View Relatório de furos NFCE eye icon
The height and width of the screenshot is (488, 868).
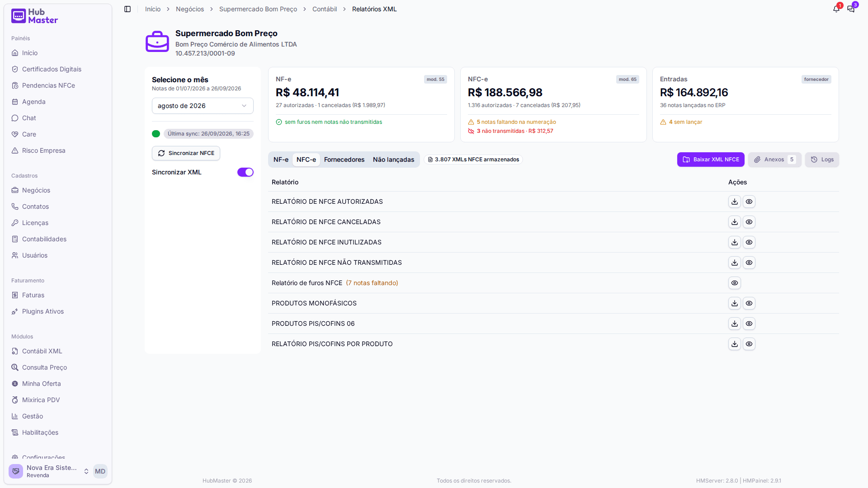click(x=735, y=283)
